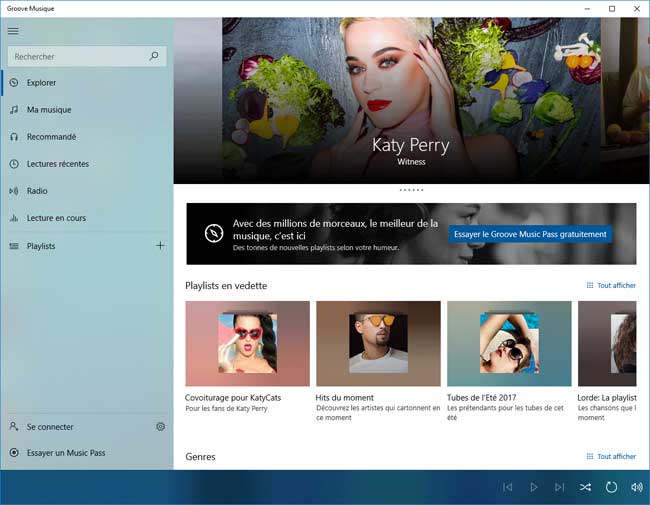
Task: Open the Katy Perry Witness banner
Action: click(x=411, y=100)
